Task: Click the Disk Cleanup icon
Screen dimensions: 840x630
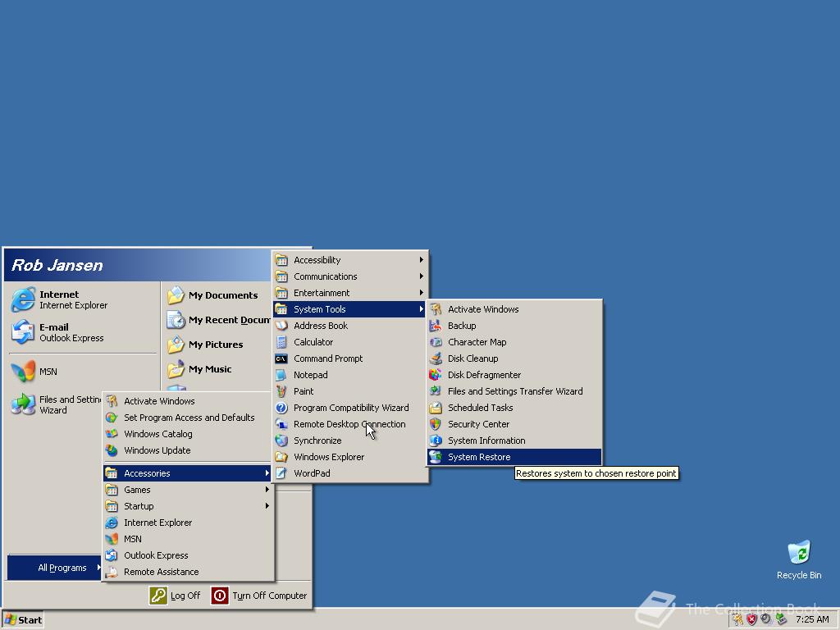Action: tap(436, 358)
